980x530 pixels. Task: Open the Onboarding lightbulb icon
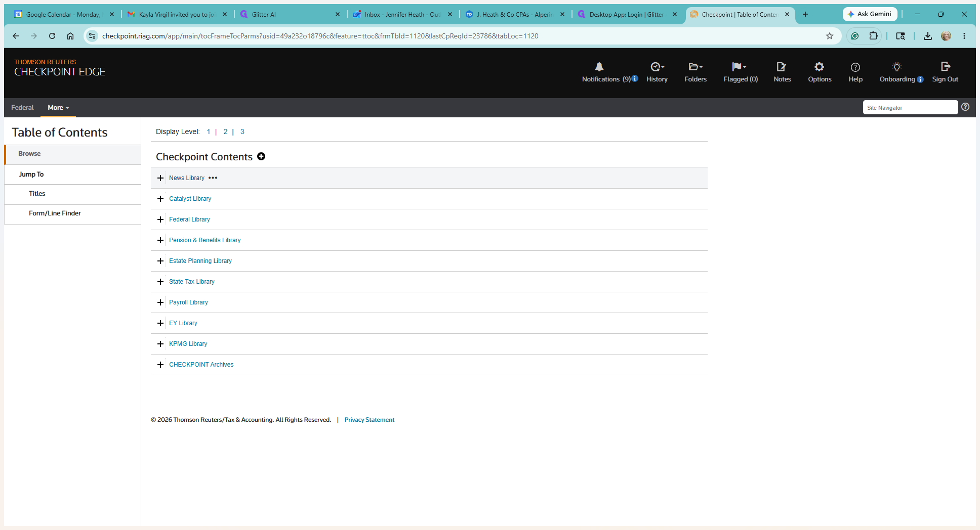coord(897,67)
